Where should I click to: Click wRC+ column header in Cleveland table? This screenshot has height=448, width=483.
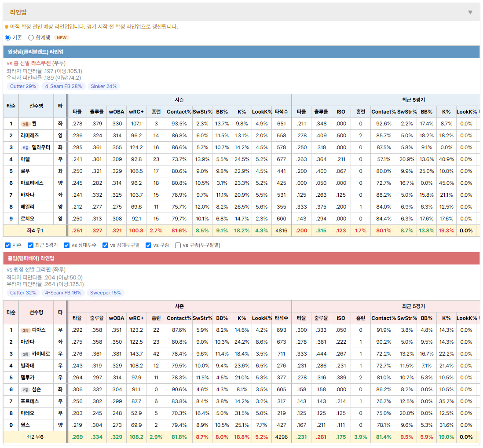click(x=136, y=112)
